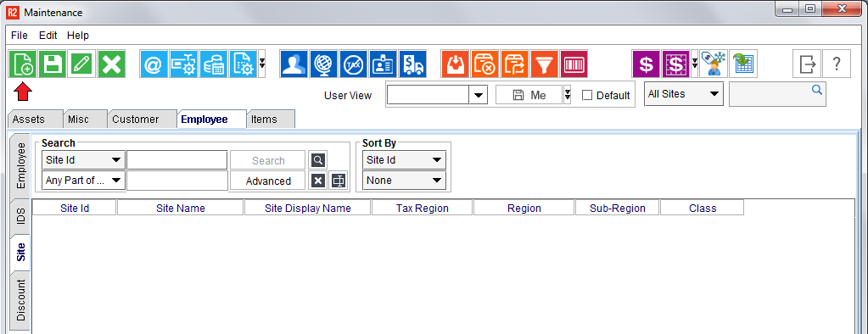Click the Me save view button
Viewport: 868px width, 334px height.
pyautogui.click(x=529, y=95)
